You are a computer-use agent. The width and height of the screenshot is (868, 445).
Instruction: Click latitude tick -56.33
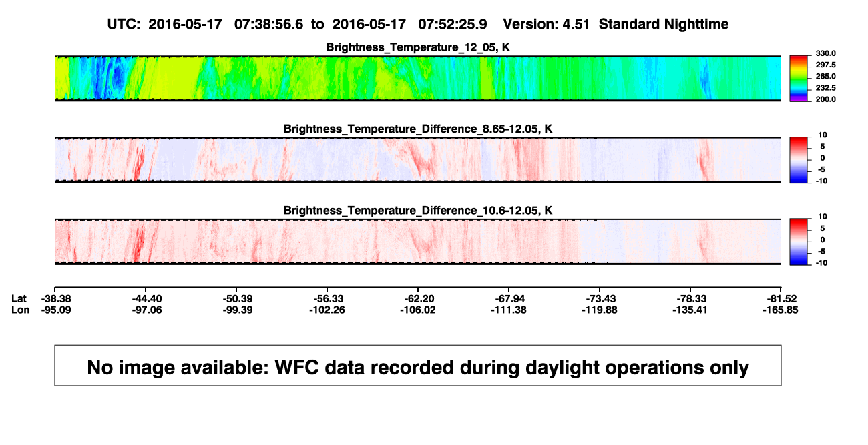329,298
